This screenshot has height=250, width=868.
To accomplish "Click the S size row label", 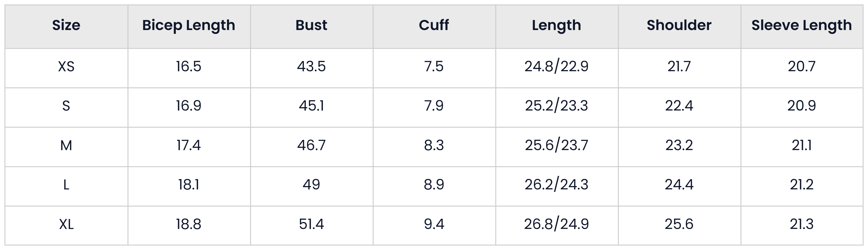I will [x=66, y=106].
